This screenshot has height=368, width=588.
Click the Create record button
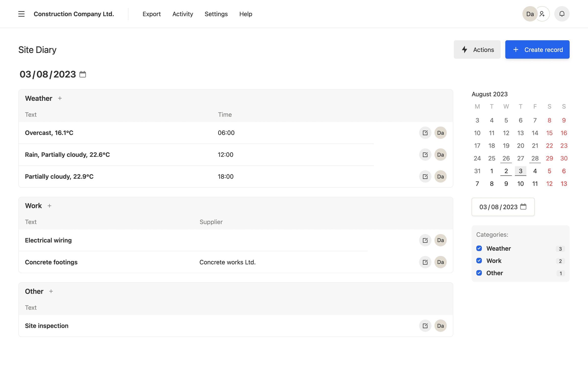pyautogui.click(x=537, y=49)
